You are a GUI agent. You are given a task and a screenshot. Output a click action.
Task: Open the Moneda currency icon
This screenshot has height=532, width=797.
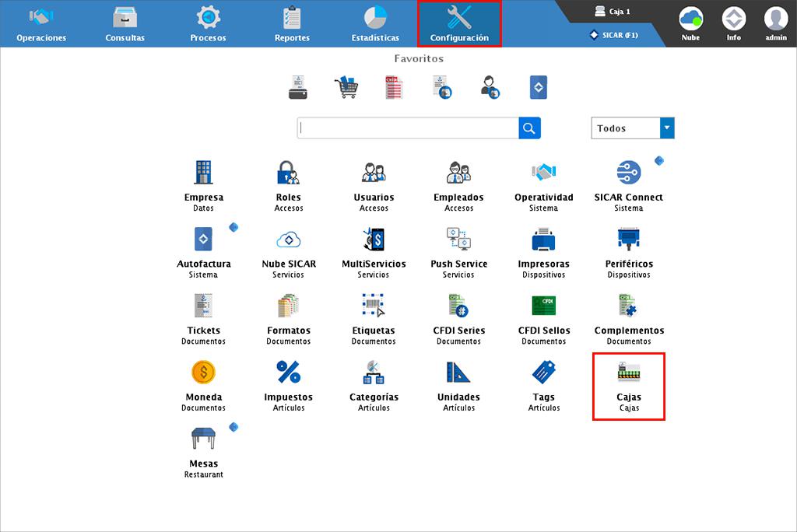point(203,373)
